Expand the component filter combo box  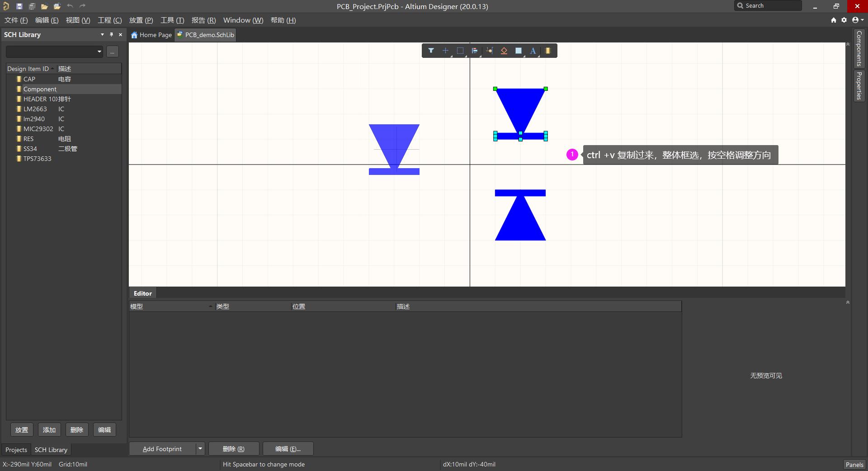99,52
